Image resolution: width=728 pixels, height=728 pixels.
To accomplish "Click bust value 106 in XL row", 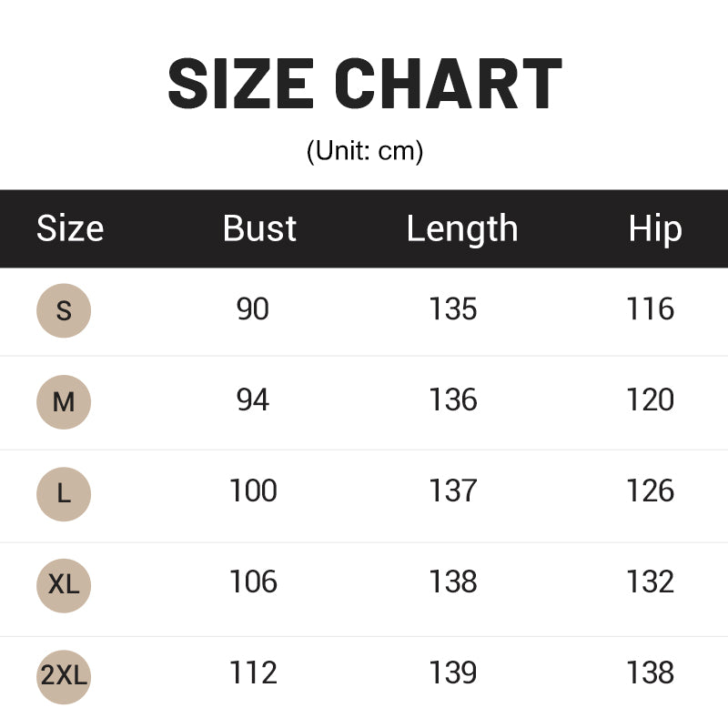I will point(253,582).
